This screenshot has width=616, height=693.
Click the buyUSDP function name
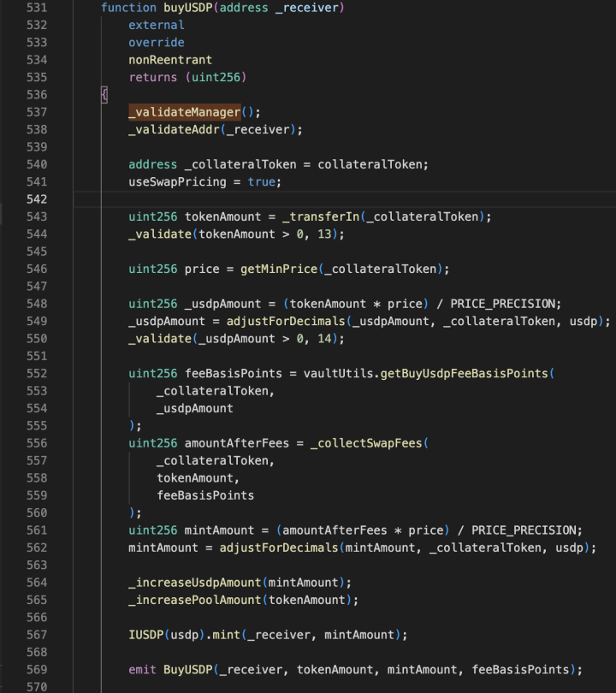188,8
